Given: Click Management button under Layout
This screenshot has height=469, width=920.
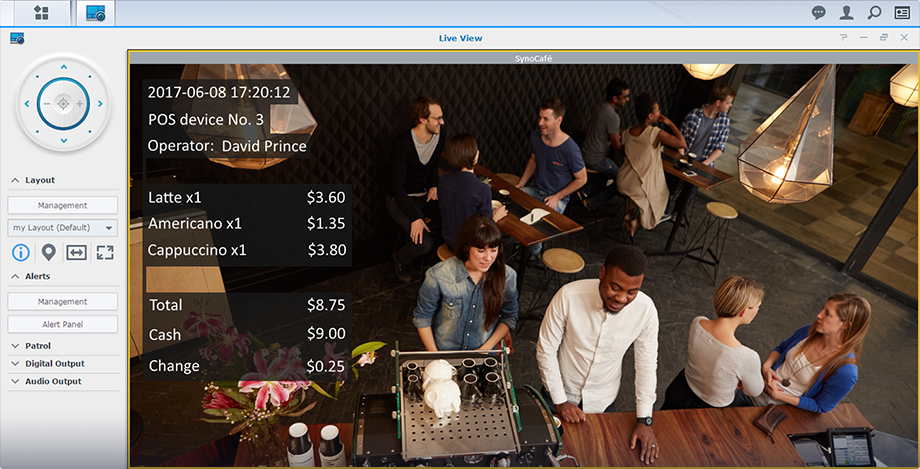Looking at the screenshot, I should click(x=63, y=205).
